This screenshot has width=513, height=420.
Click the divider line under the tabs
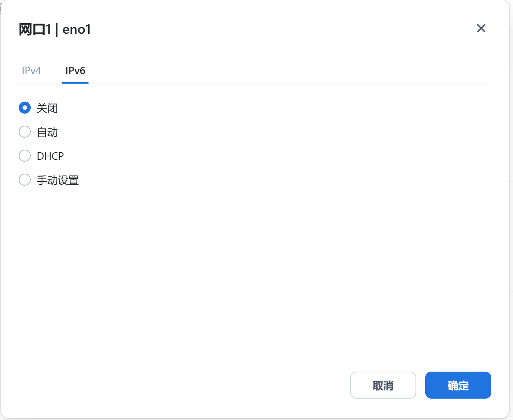[255, 84]
